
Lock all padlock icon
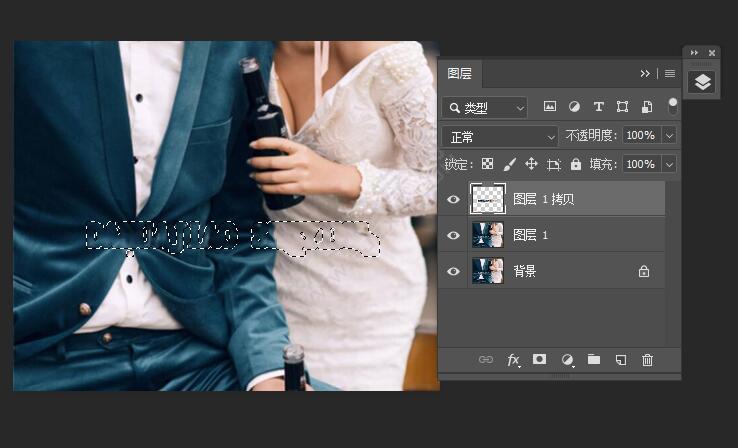tap(576, 164)
